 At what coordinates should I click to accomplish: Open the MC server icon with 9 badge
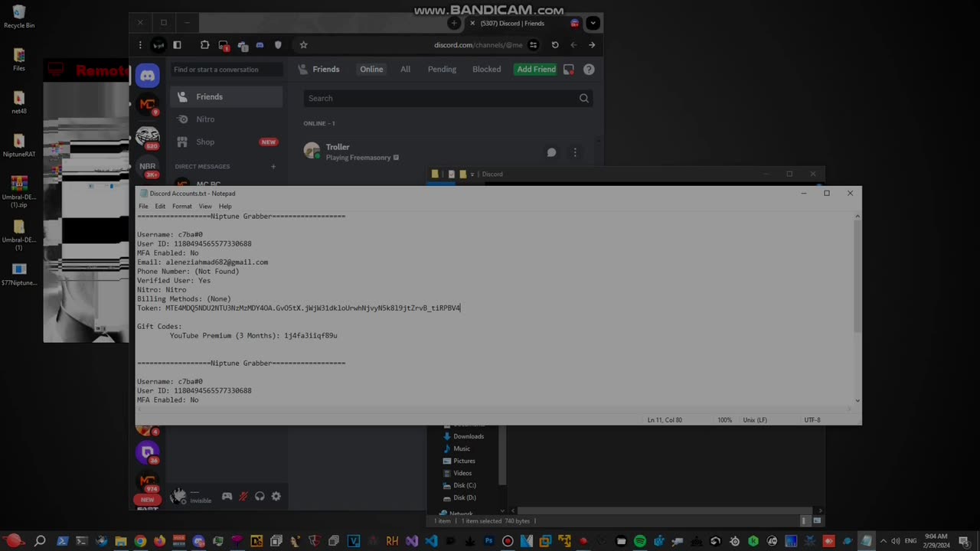148,106
